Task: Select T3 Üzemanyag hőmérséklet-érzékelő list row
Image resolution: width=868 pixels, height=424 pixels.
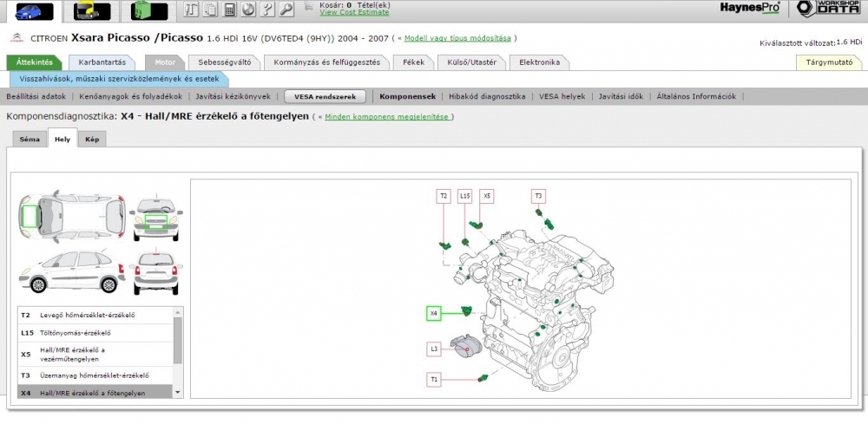Action: (95, 375)
